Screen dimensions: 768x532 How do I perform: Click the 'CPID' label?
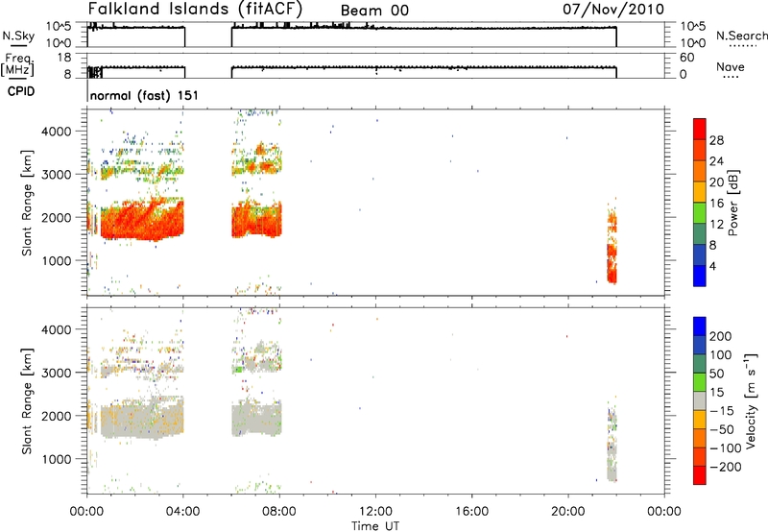[x=21, y=91]
